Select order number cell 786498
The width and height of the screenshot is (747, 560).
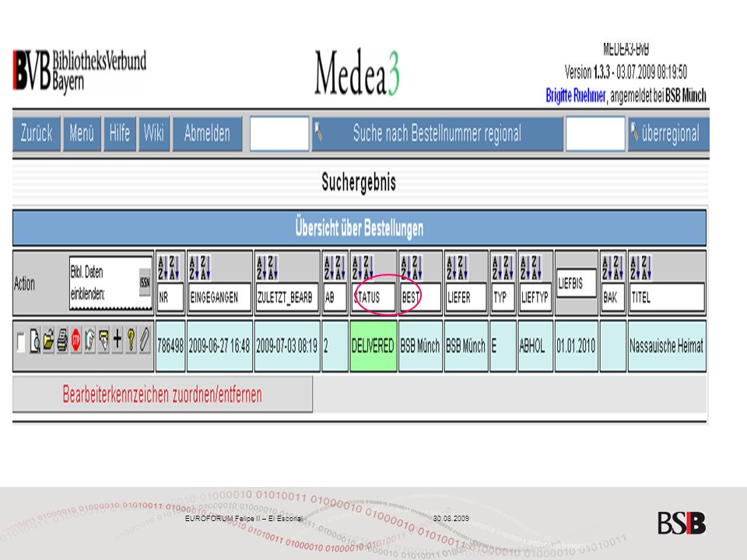click(170, 346)
